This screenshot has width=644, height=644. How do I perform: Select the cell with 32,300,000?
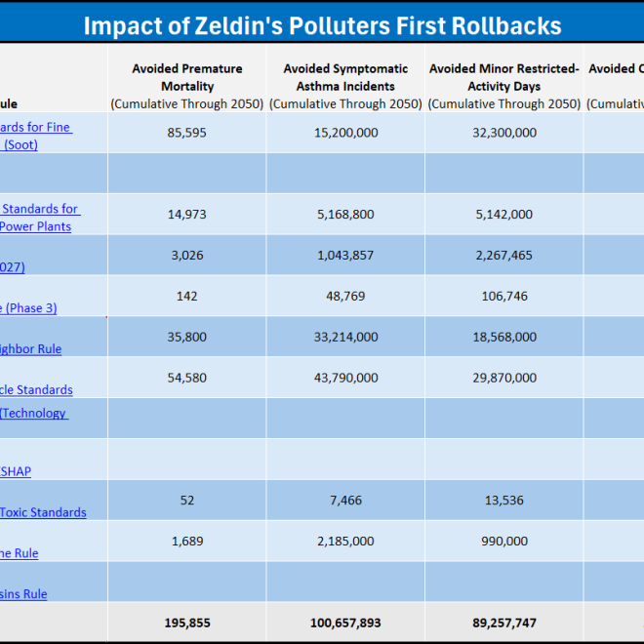pyautogui.click(x=503, y=133)
